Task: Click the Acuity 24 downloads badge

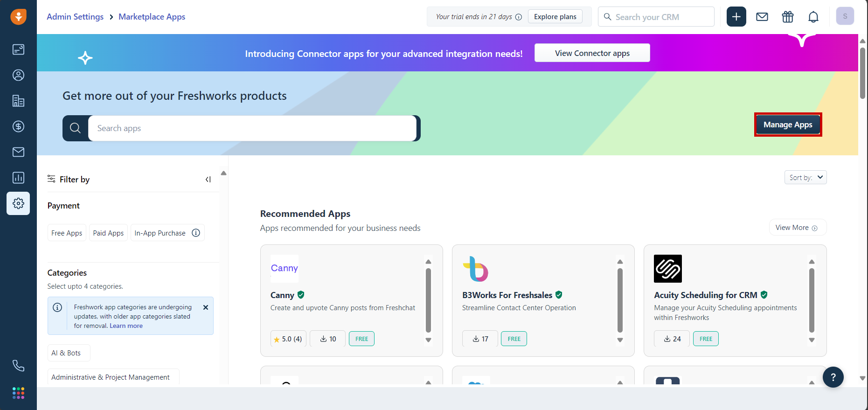Action: click(672, 339)
